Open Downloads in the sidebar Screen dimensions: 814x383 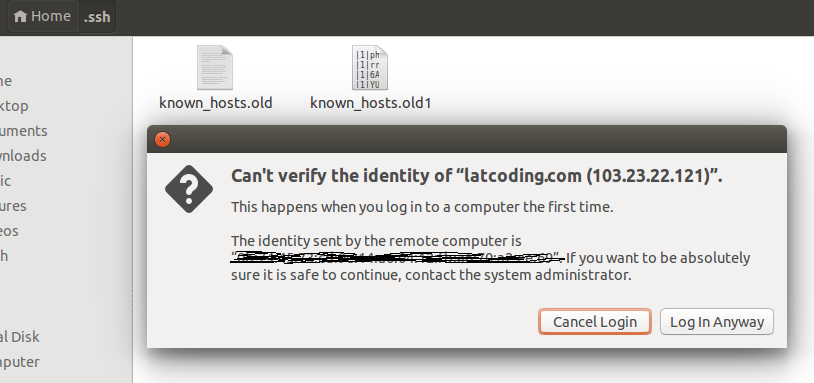click(x=23, y=156)
